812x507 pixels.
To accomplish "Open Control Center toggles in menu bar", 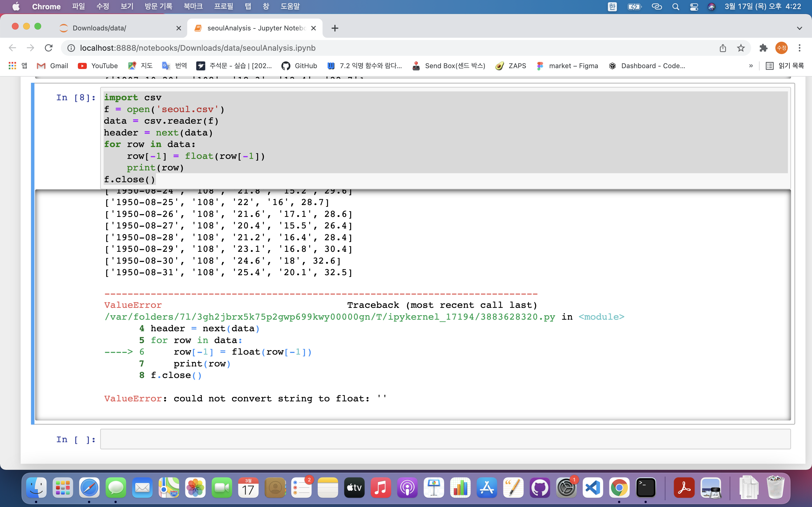I will (694, 7).
